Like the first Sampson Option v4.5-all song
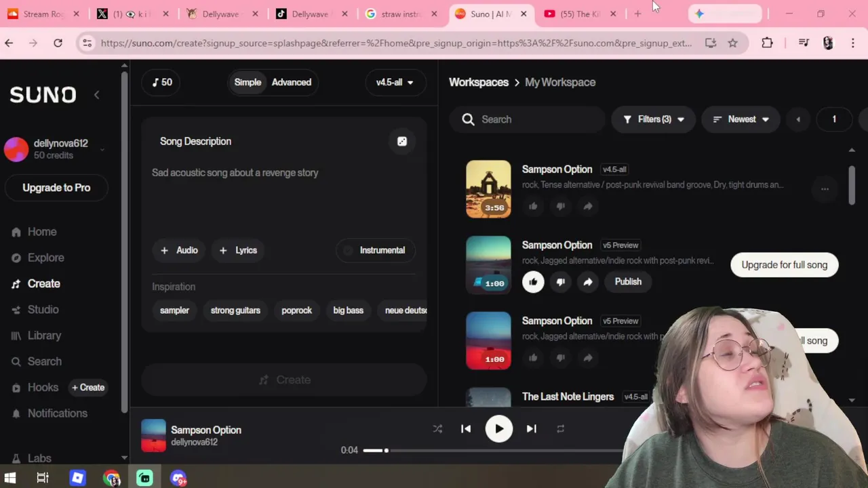Viewport: 868px width, 488px height. pos(533,206)
